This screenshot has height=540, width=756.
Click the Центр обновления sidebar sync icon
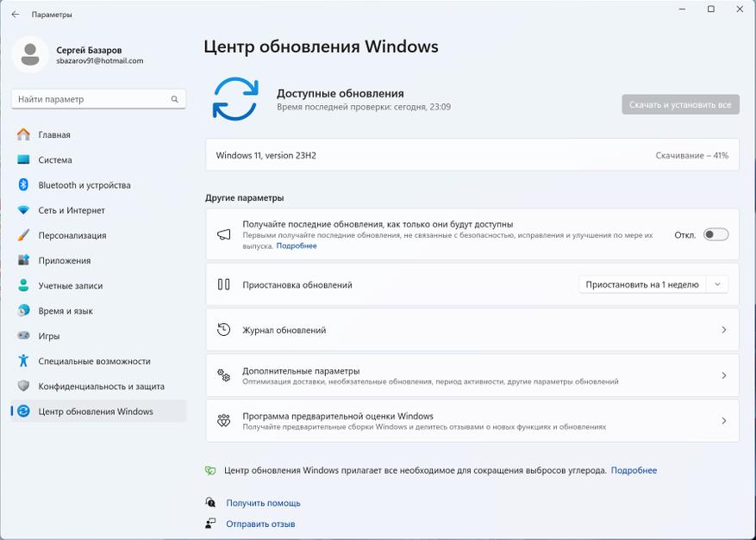tap(23, 411)
